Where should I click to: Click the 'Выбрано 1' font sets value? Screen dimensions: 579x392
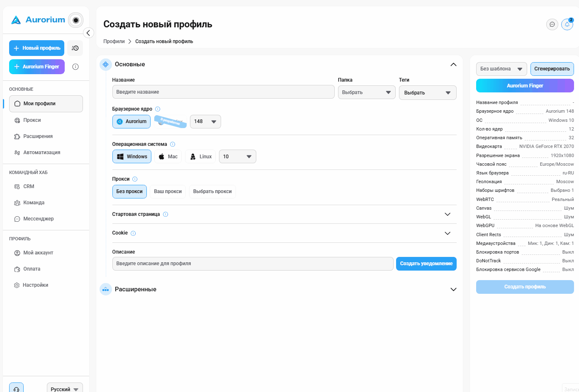coord(562,191)
